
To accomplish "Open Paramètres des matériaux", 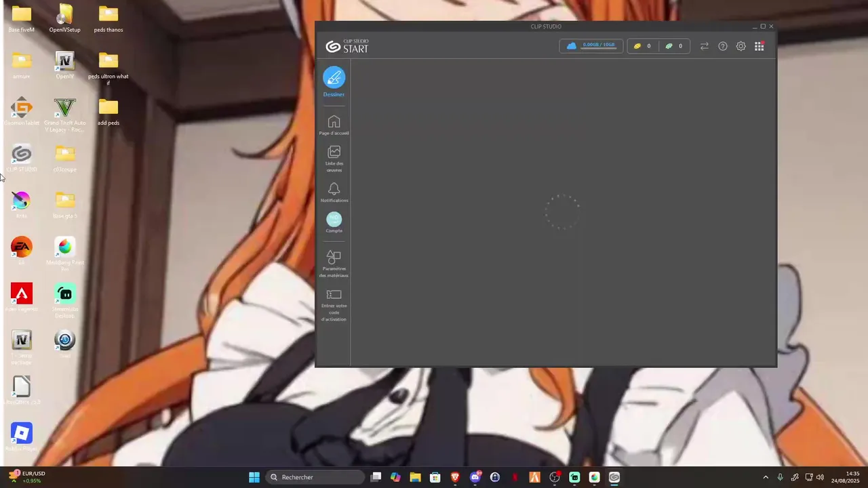I will tap(334, 264).
